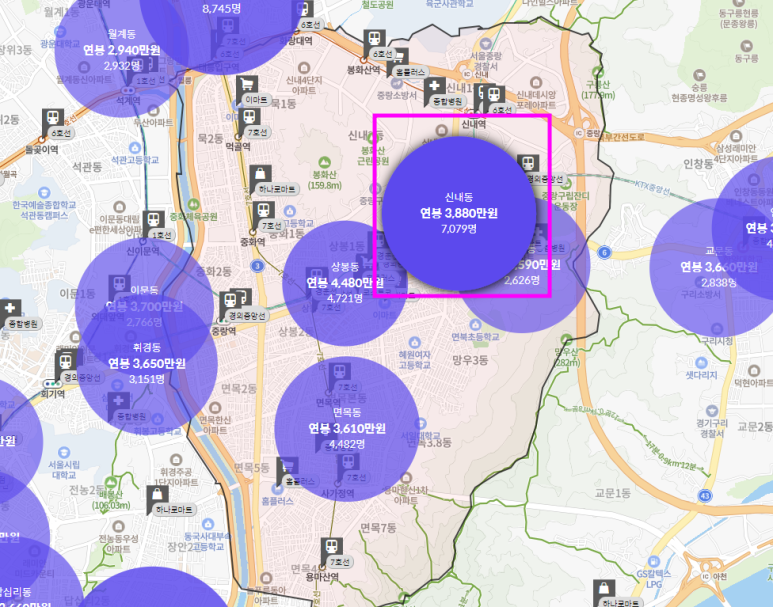Screen dimensions: 773x607
Task: Open the 홈플러스 cart marker near 봉화산역
Action: [398, 58]
